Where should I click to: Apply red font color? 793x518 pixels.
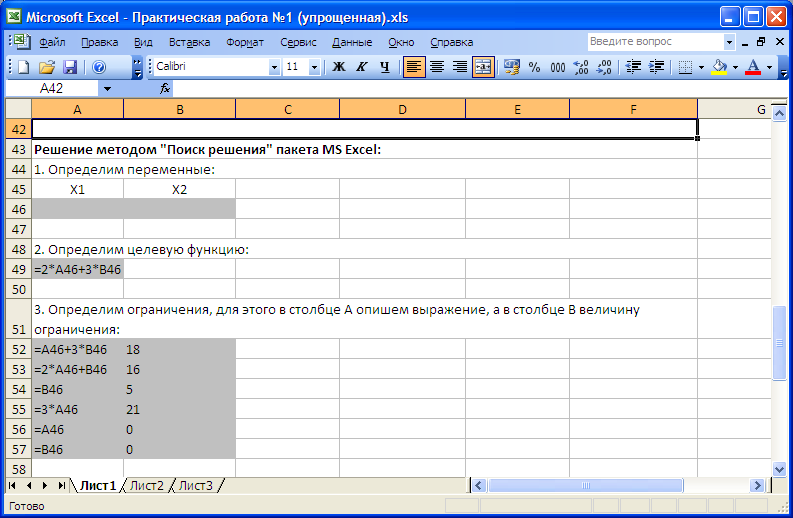(x=753, y=67)
